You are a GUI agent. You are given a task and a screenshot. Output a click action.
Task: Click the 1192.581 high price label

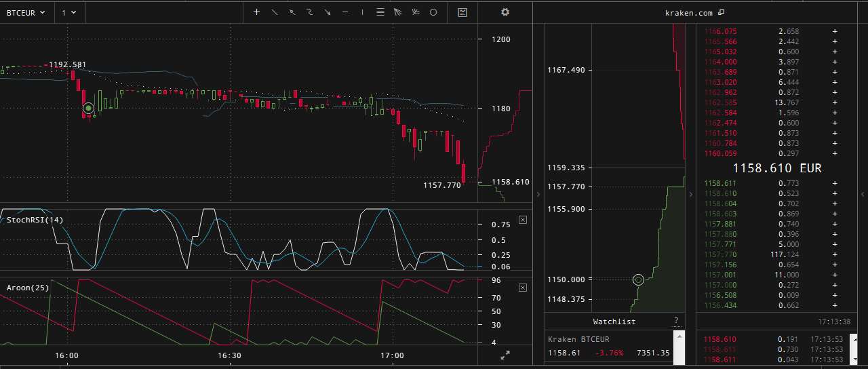tap(68, 64)
